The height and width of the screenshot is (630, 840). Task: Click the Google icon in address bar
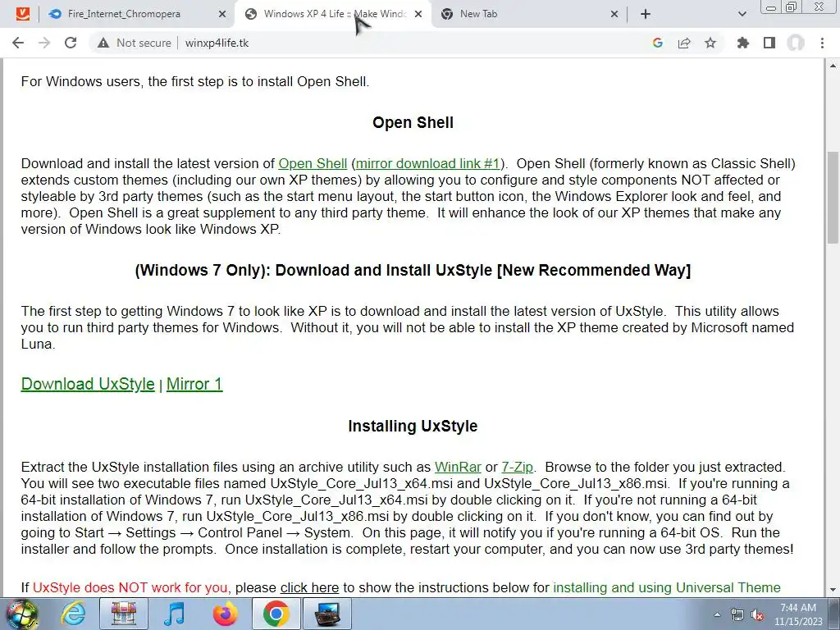(x=658, y=43)
